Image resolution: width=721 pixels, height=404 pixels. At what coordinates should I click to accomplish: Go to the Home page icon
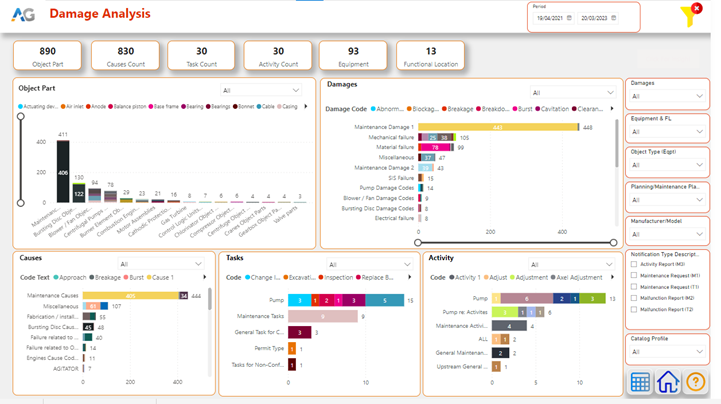667,383
